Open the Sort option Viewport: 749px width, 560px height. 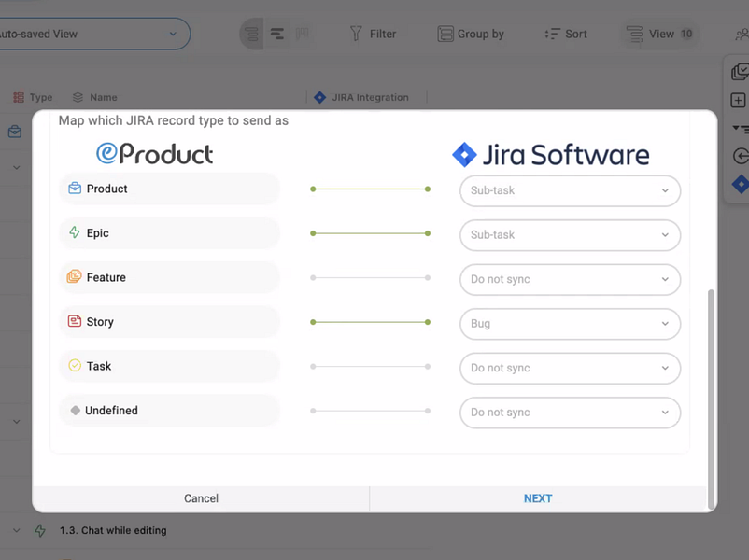coord(566,34)
